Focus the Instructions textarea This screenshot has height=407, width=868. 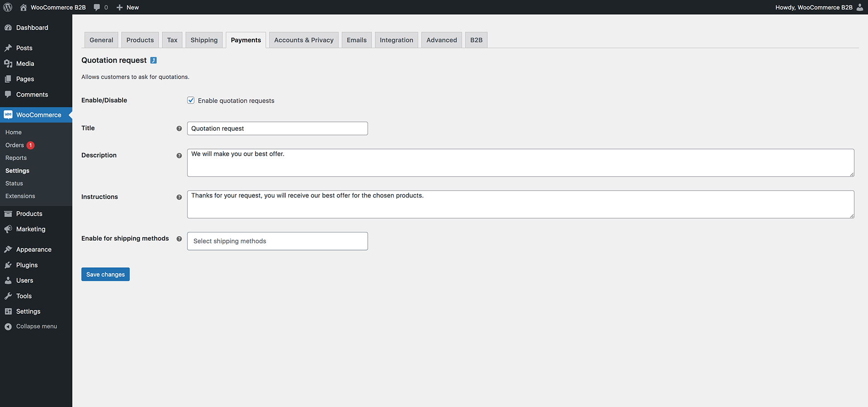(521, 204)
